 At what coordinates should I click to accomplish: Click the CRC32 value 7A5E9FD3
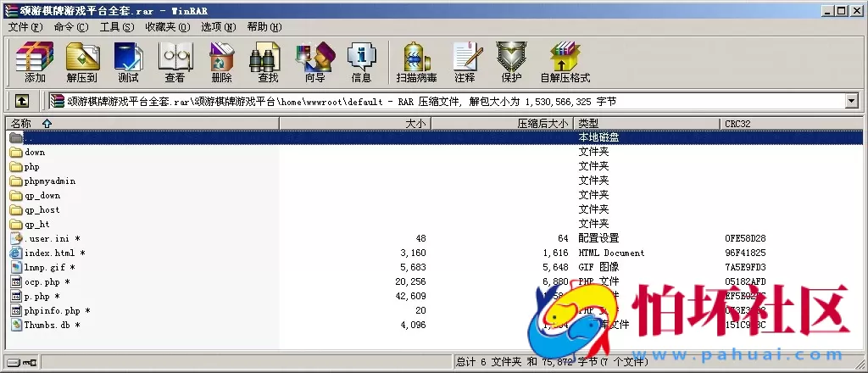coord(745,267)
